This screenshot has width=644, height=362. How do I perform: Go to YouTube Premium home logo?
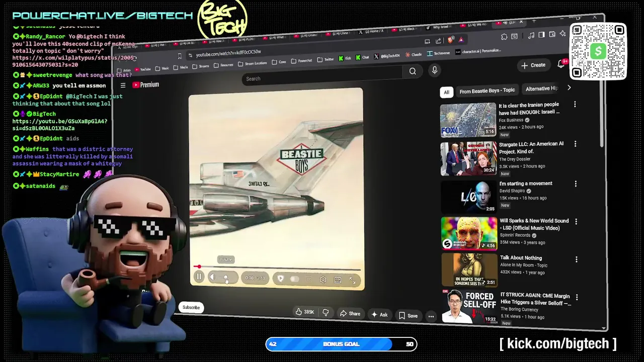(146, 85)
